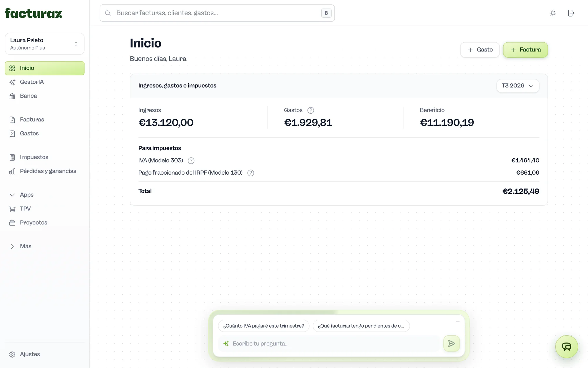Click the logout icon in the header
588x368 pixels.
(x=571, y=13)
